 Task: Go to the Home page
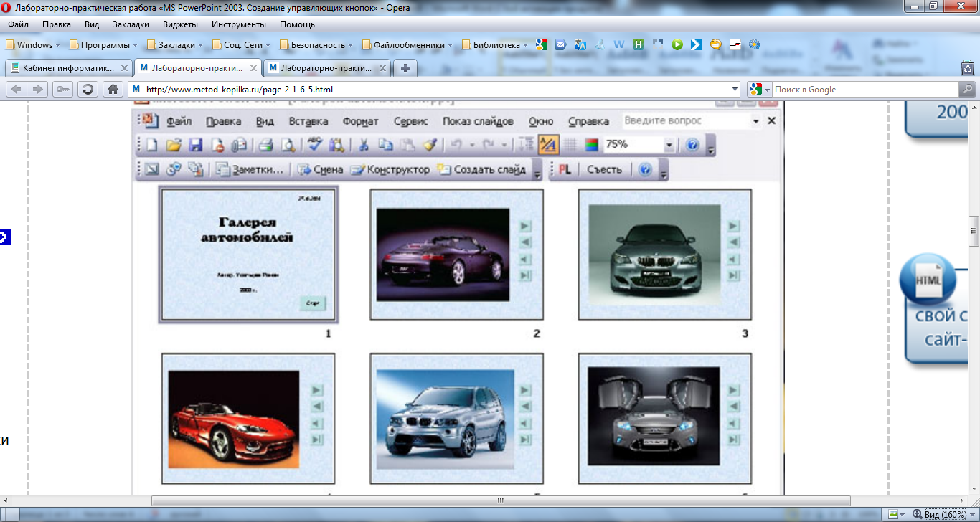[x=112, y=90]
